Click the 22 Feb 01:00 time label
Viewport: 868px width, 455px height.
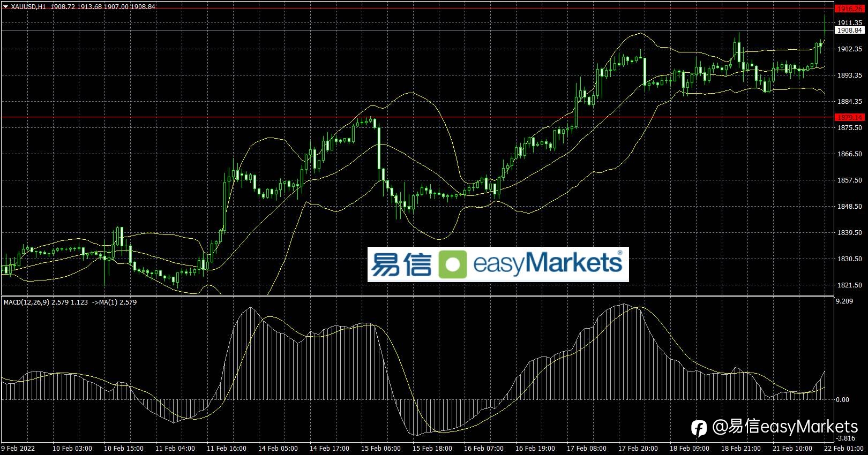tap(844, 449)
